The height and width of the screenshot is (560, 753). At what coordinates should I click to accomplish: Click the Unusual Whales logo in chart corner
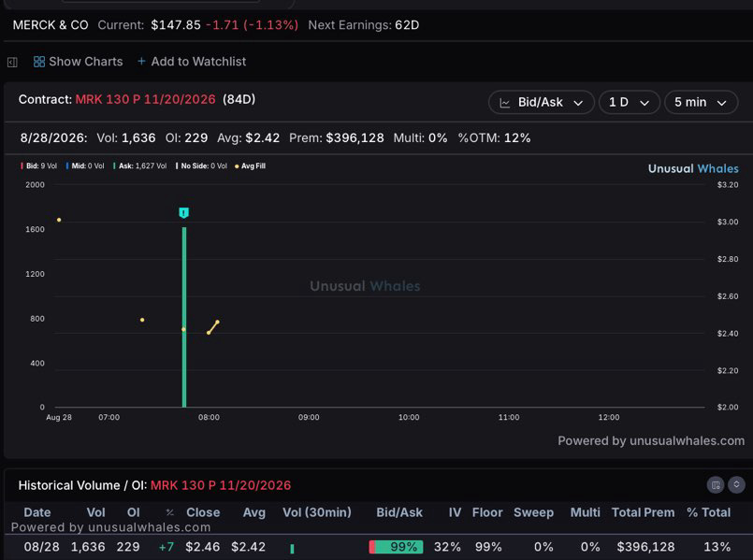(693, 169)
